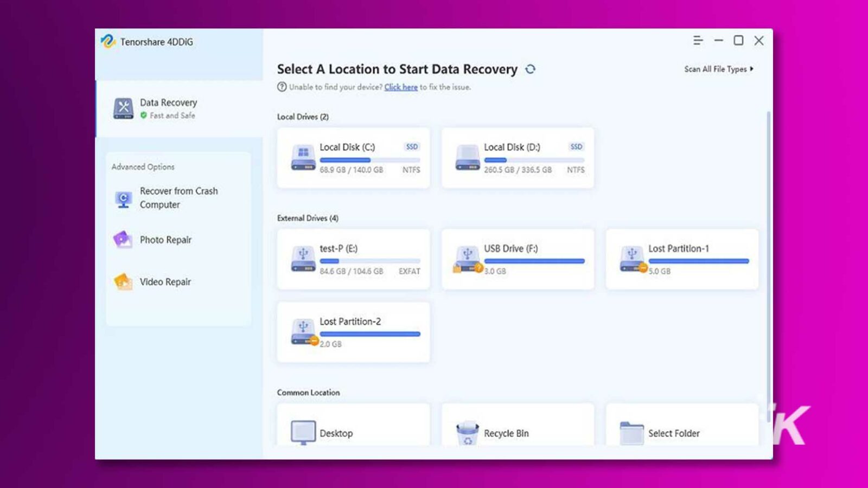Click the Photo Repair icon

tap(123, 239)
